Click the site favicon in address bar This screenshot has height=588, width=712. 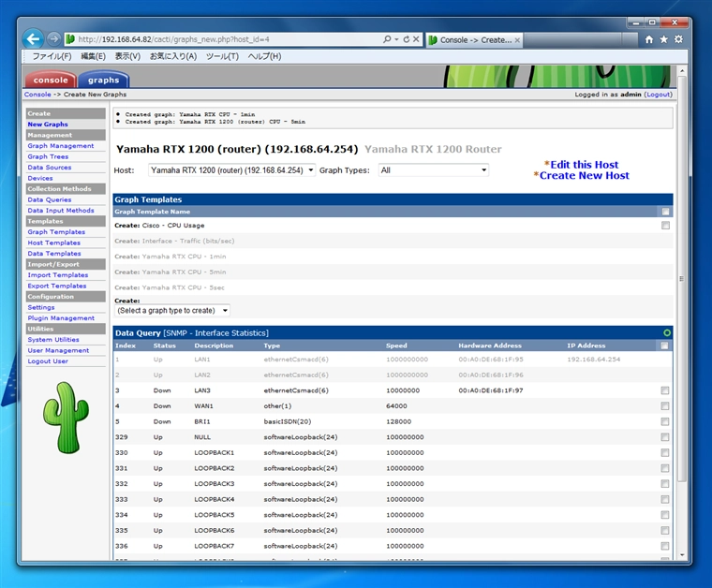70,39
